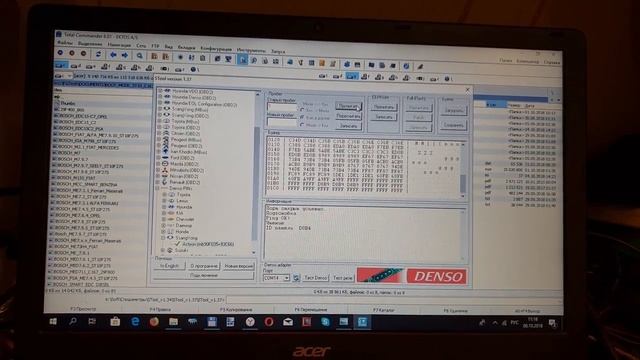The height and width of the screenshot is (360, 640).
Task: Open the Инструменты menu
Action: click(x=251, y=50)
